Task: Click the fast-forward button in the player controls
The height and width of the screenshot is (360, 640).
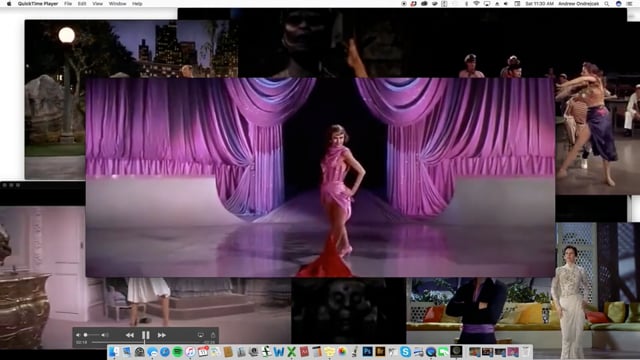Action: click(x=162, y=335)
